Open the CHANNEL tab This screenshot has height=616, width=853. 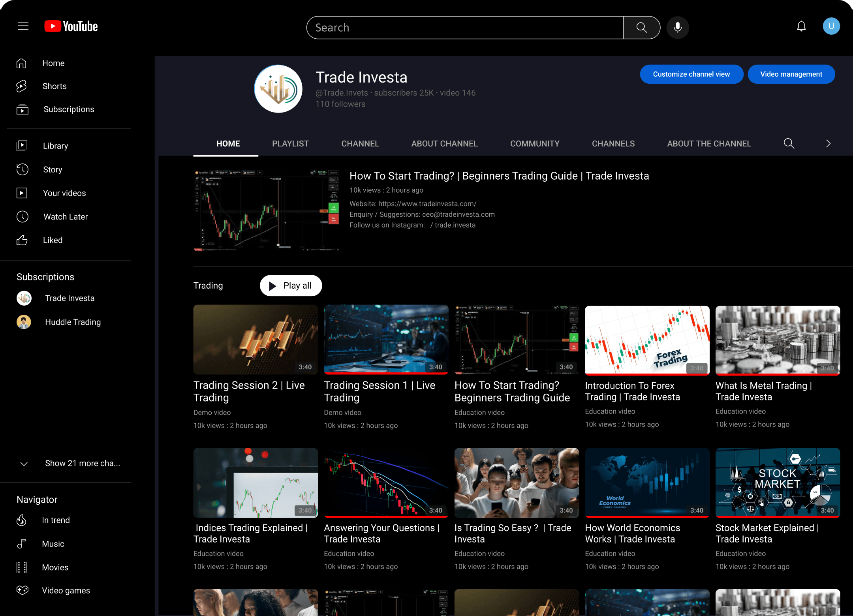[360, 144]
